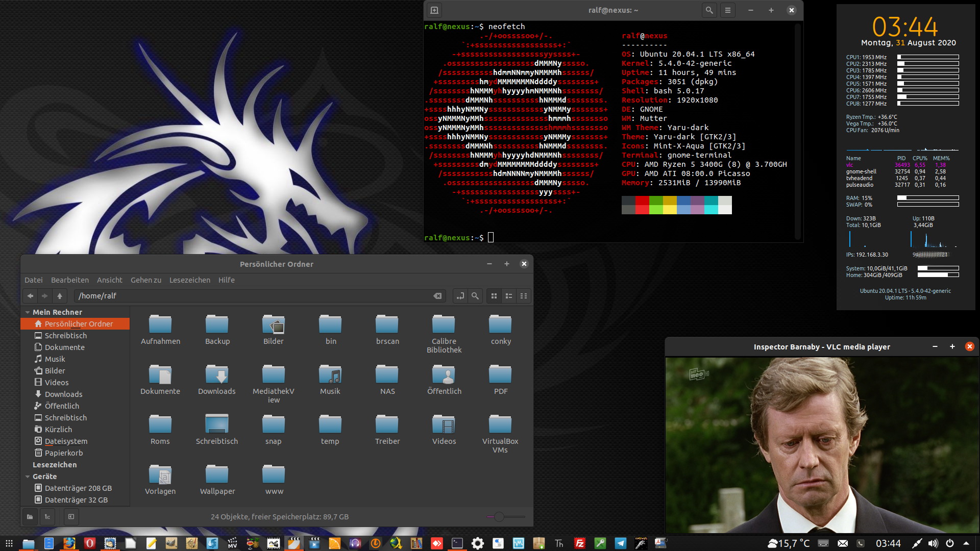Adjust the icon zoom slider in status bar
The width and height of the screenshot is (980, 551).
pyautogui.click(x=499, y=517)
